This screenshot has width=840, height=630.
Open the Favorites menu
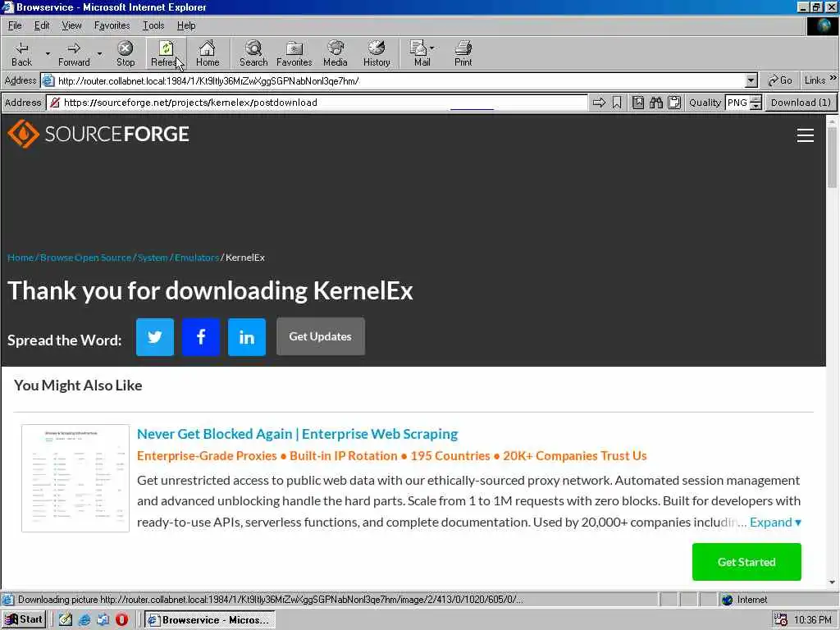point(112,25)
